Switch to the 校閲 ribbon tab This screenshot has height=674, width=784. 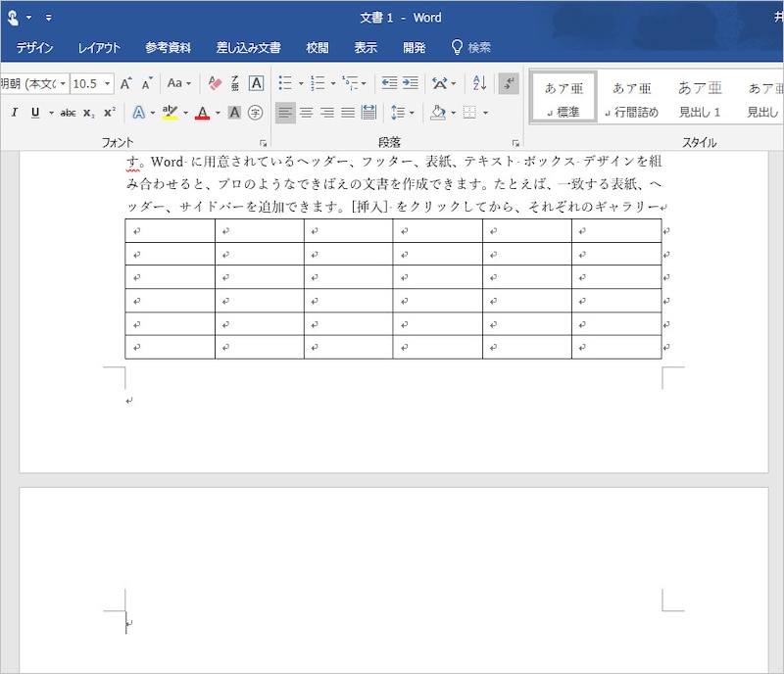tap(316, 46)
